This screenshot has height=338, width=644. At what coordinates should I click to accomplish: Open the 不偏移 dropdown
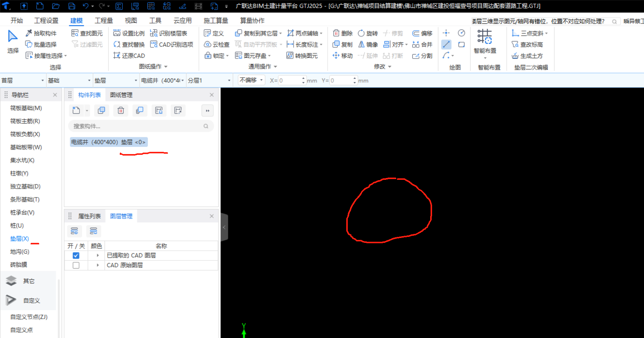pyautogui.click(x=251, y=80)
